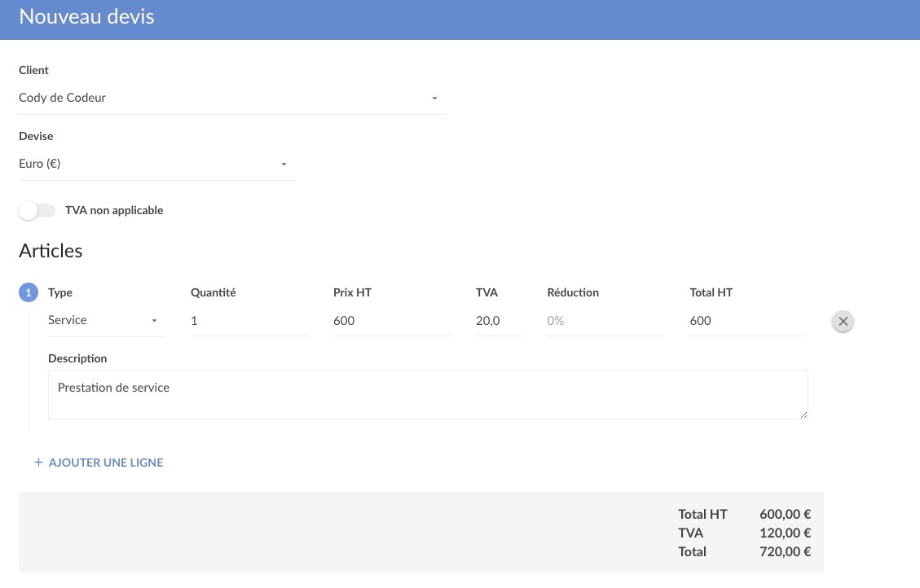Click the Type dropdown arrow
This screenshot has width=920, height=588.
pyautogui.click(x=154, y=321)
